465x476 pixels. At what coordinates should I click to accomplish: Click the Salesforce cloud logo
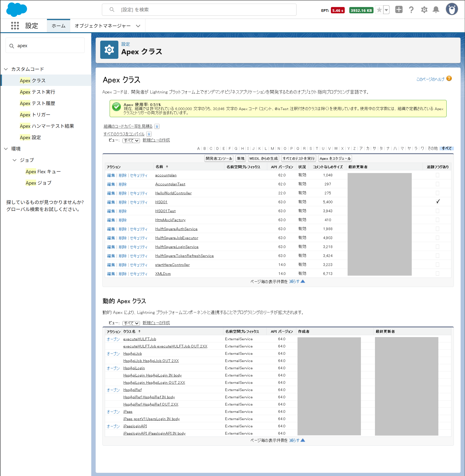coord(17,10)
